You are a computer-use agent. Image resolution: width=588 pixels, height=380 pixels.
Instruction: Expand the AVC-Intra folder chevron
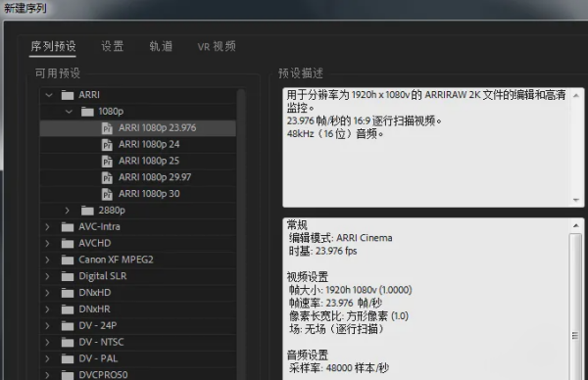pyautogui.click(x=47, y=226)
